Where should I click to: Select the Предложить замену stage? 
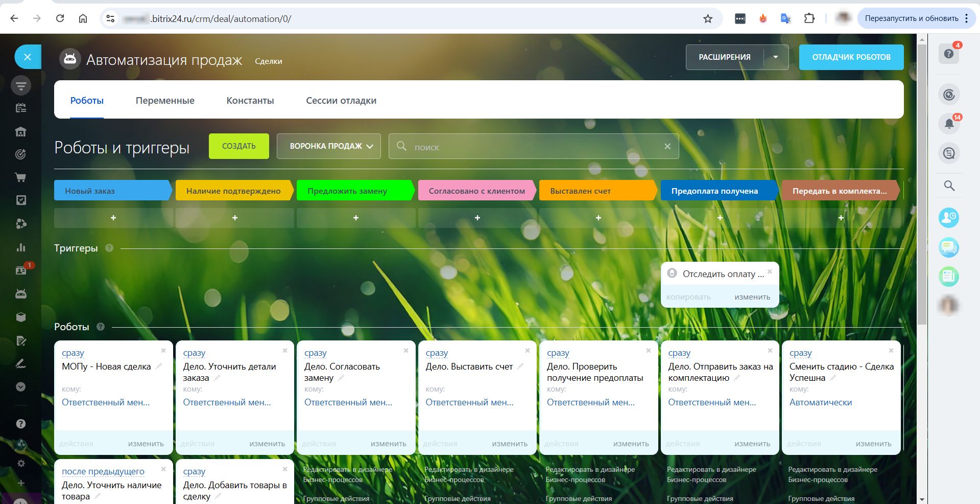point(355,191)
